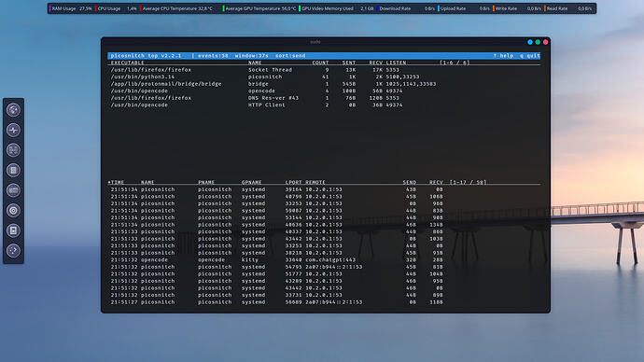Click Average GPU Temperature in the monitor bar
644x362 pixels.
tap(259, 8)
